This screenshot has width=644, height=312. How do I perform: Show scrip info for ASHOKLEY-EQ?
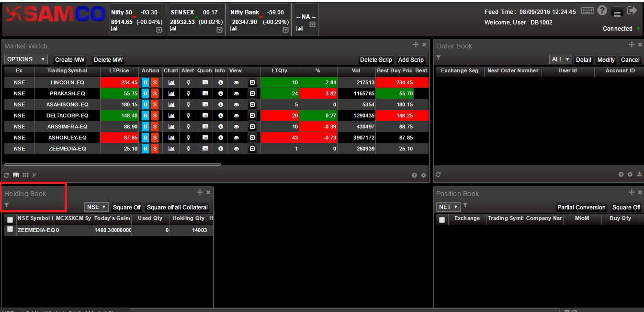220,138
